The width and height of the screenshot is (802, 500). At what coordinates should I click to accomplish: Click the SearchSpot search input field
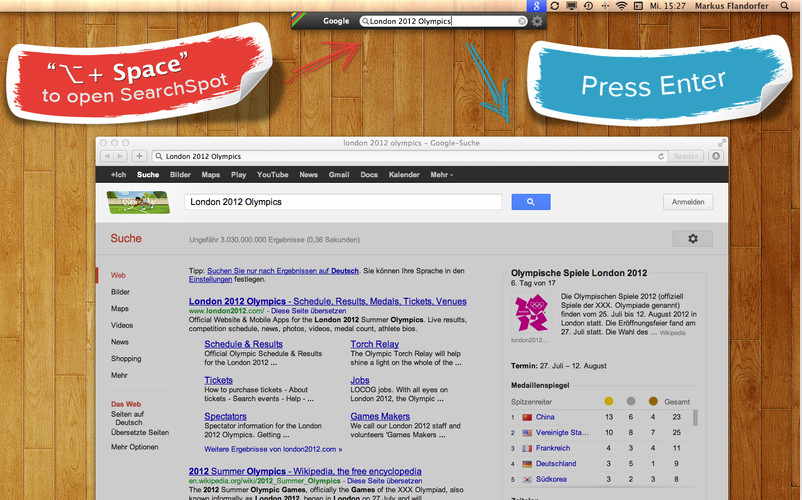pyautogui.click(x=443, y=21)
